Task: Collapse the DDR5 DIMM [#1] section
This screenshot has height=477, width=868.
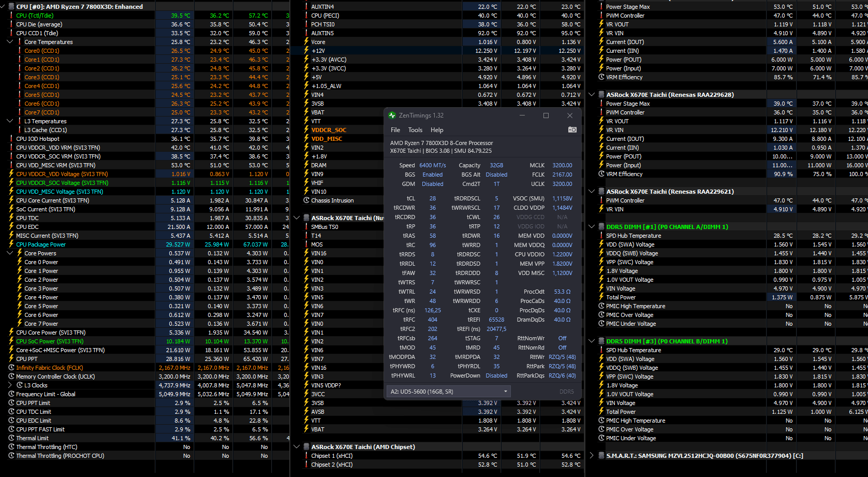Action: [592, 227]
